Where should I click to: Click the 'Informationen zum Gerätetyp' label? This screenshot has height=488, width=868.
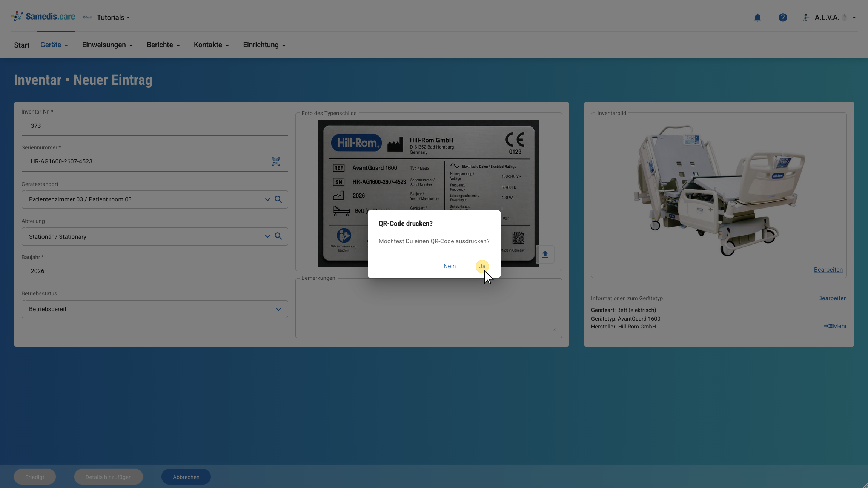click(627, 298)
